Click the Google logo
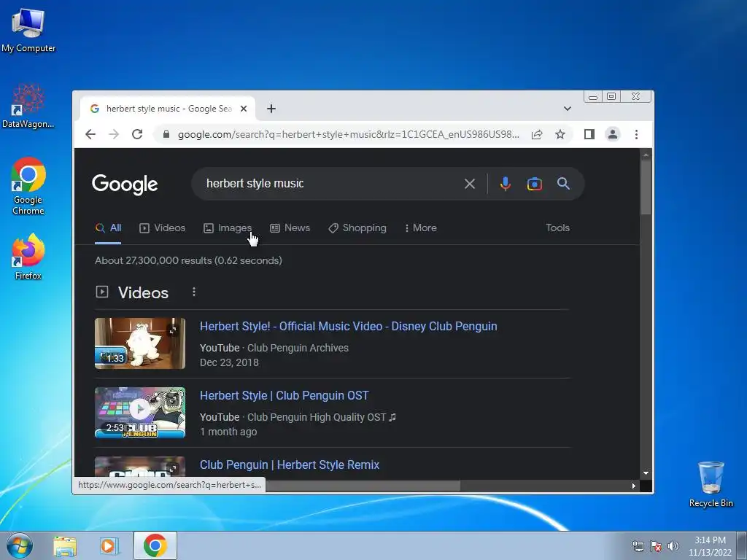 [x=125, y=184]
